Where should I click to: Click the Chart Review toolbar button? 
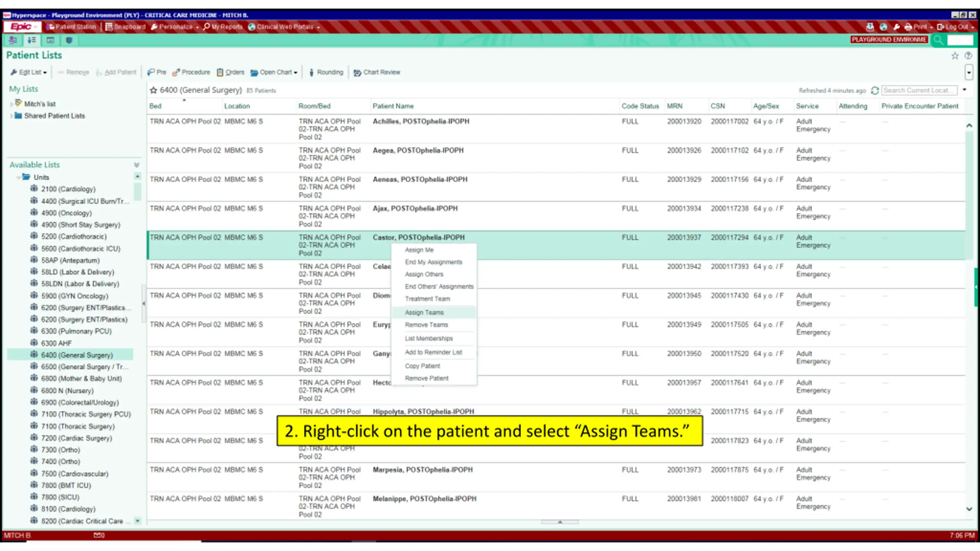pos(377,72)
